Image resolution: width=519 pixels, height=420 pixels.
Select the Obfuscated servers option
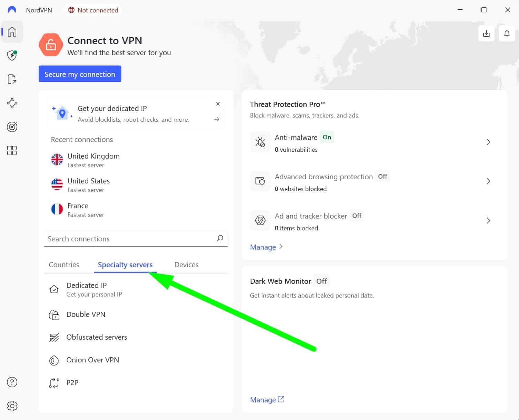coord(136,337)
